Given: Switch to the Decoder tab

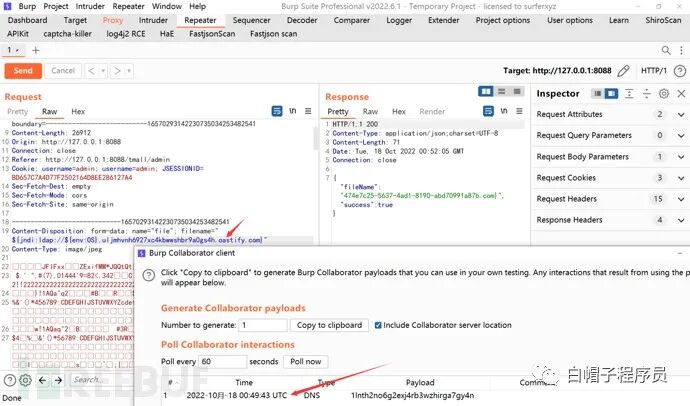Looking at the screenshot, I should pos(301,20).
